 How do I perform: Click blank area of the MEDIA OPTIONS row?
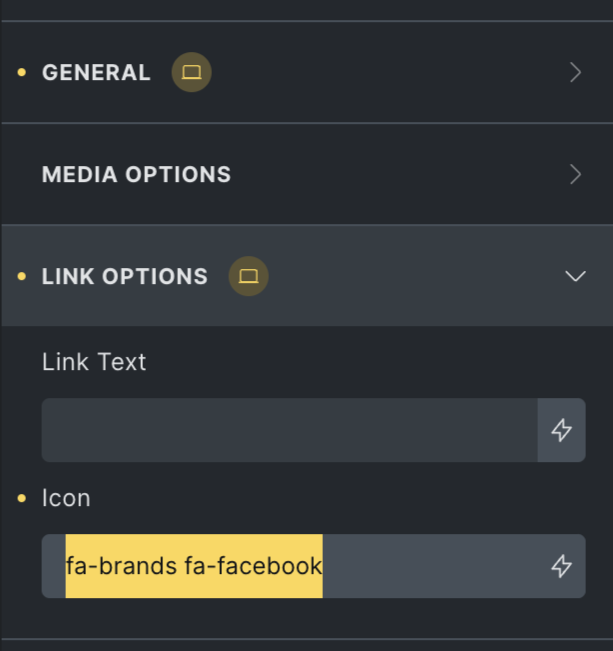(400, 175)
